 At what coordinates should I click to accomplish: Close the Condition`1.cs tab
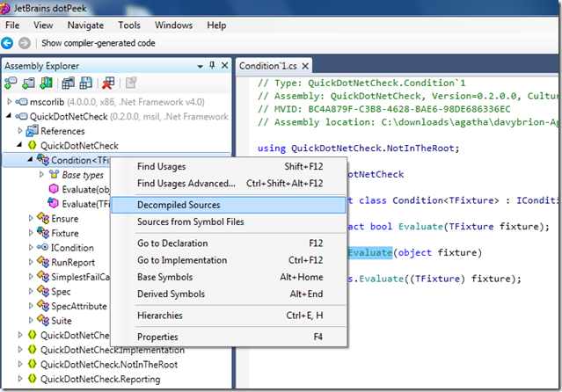pos(305,66)
